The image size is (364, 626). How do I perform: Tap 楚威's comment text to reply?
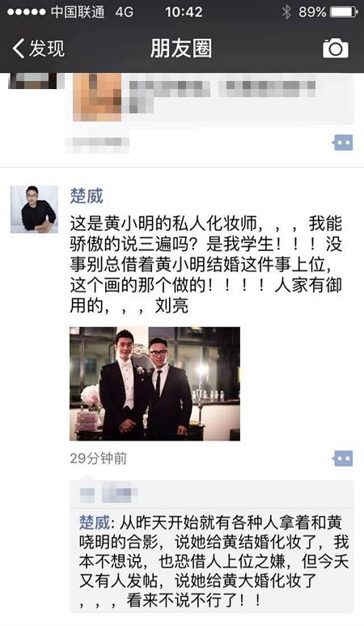coord(214,561)
